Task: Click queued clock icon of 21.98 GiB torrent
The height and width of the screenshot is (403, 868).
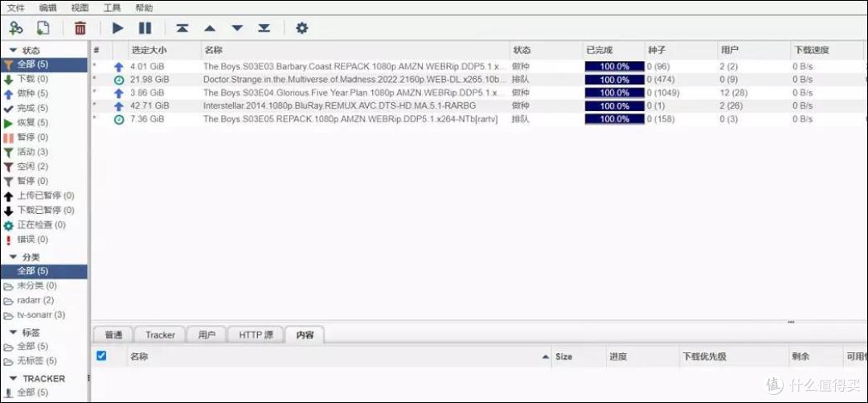Action: [118, 80]
